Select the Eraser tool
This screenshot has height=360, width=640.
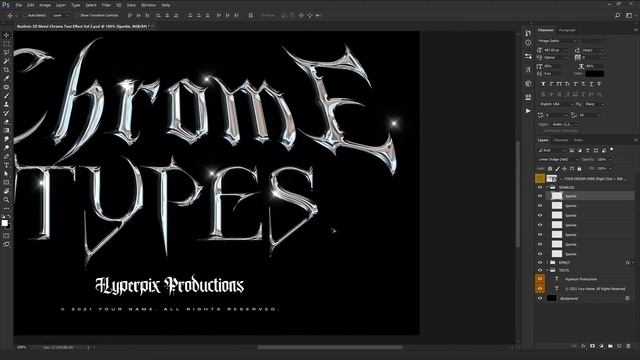[6, 122]
